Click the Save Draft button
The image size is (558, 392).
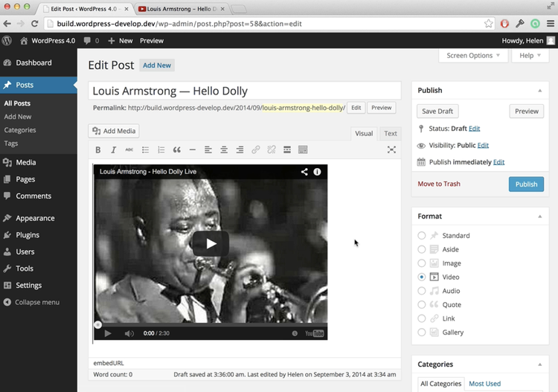coord(437,112)
